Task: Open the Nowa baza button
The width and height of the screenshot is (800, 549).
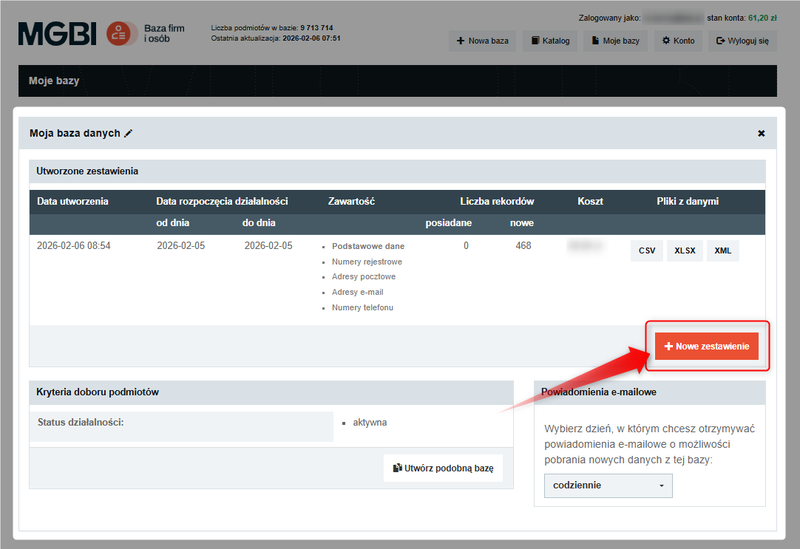Action: pos(483,41)
